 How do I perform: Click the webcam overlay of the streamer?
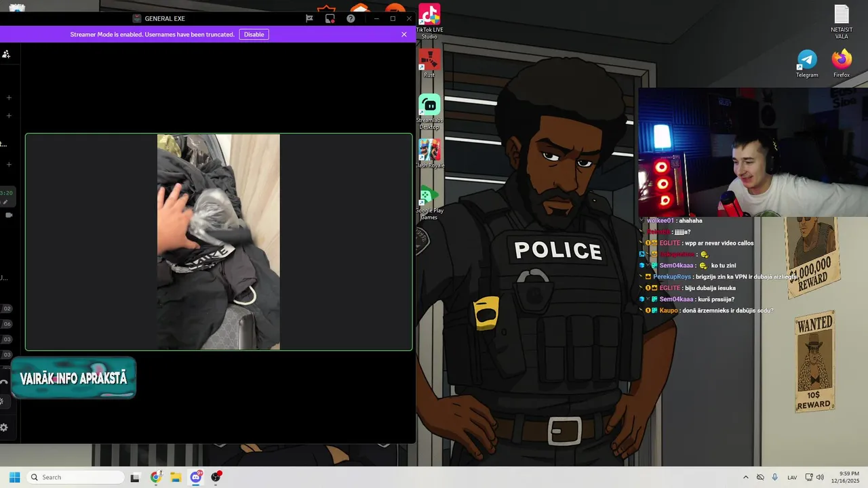pos(753,152)
